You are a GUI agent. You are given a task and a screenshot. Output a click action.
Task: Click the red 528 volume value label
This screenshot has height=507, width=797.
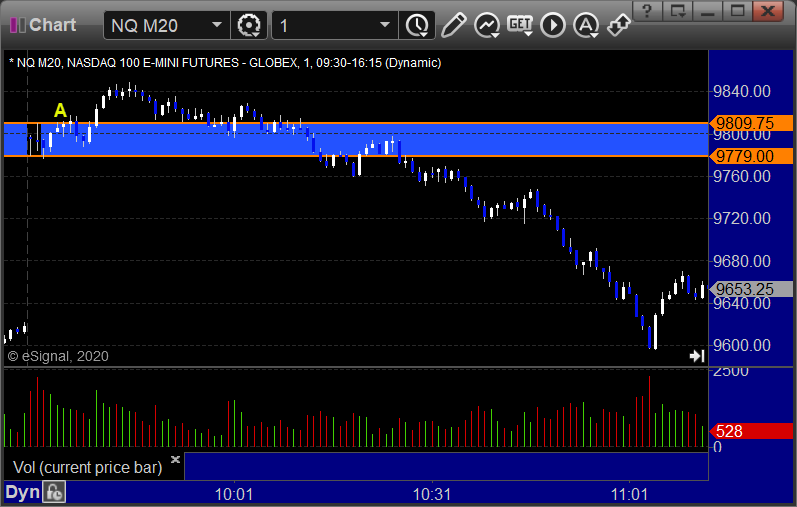[751, 431]
